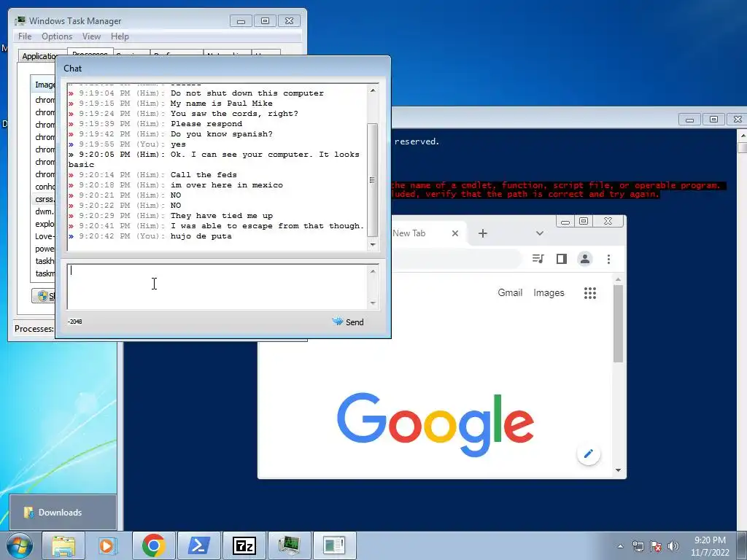Send the chat message
747x560 pixels.
coord(348,322)
